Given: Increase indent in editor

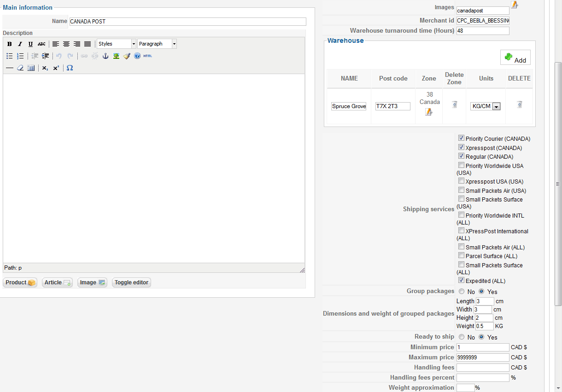Looking at the screenshot, I should pyautogui.click(x=45, y=56).
